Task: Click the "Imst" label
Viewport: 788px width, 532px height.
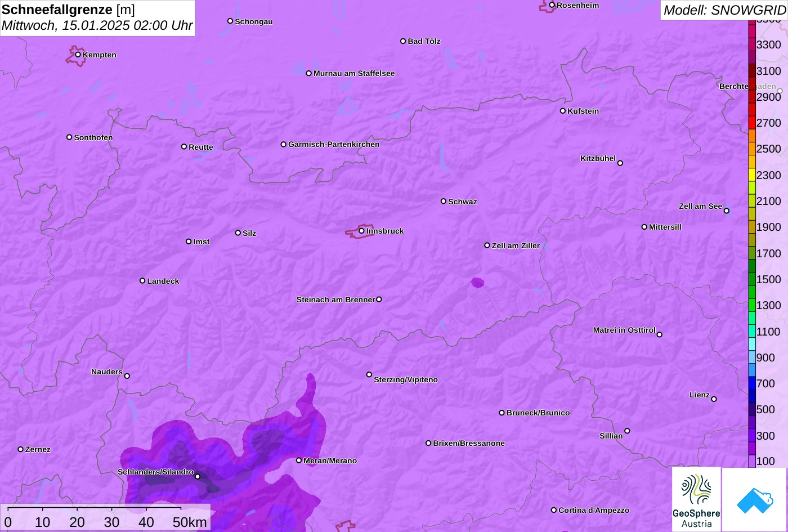Action: pos(202,242)
